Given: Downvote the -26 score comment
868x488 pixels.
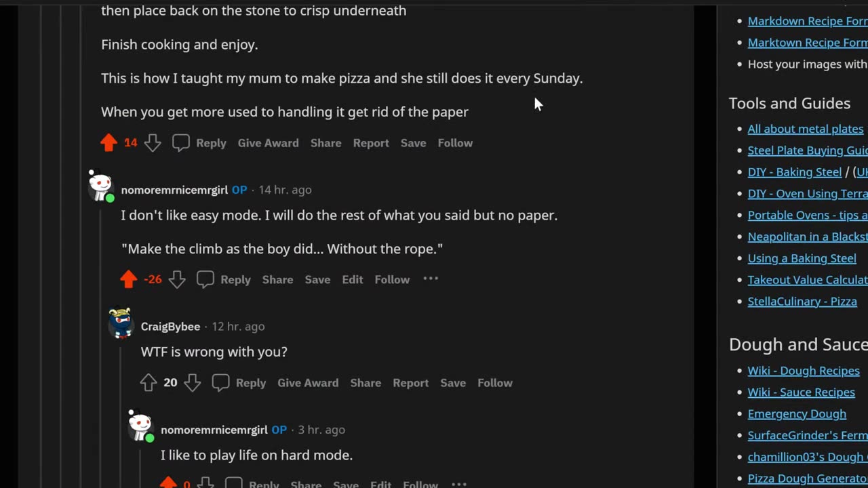Looking at the screenshot, I should [177, 279].
